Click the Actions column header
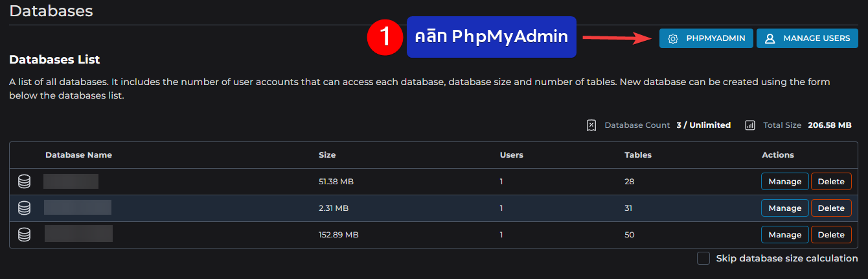868x279 pixels. (778, 155)
